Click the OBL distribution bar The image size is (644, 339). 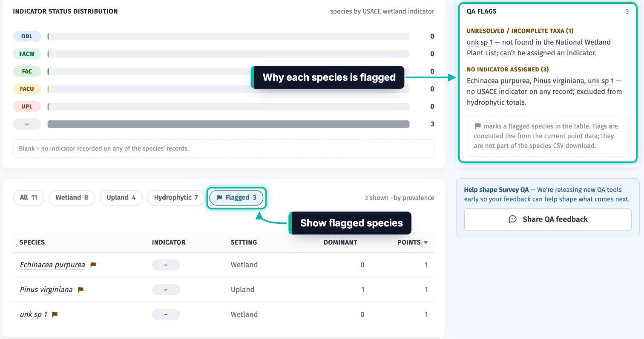pyautogui.click(x=228, y=37)
